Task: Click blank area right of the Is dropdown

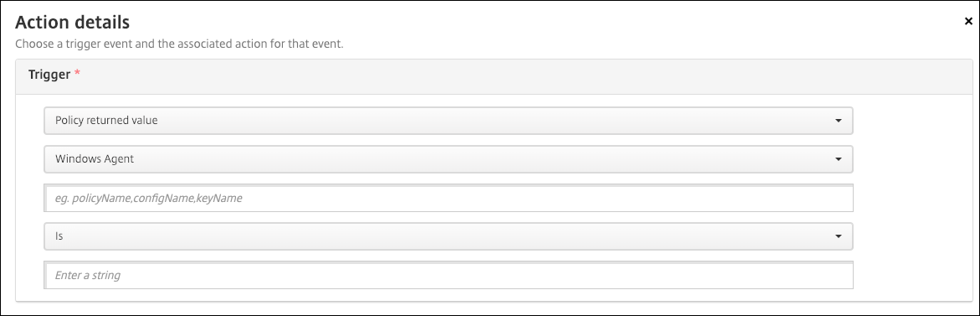Action: [912, 236]
